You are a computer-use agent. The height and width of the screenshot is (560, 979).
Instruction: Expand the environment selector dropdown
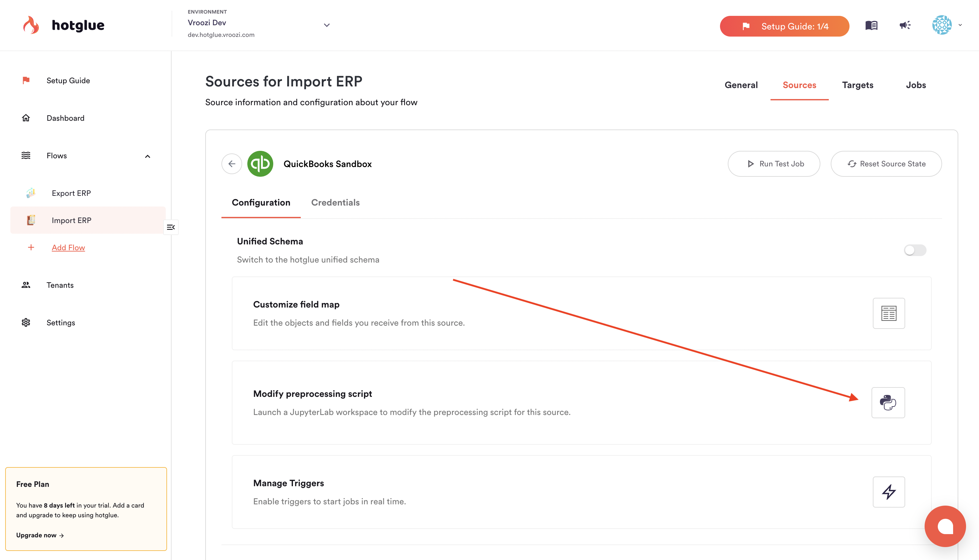tap(327, 25)
